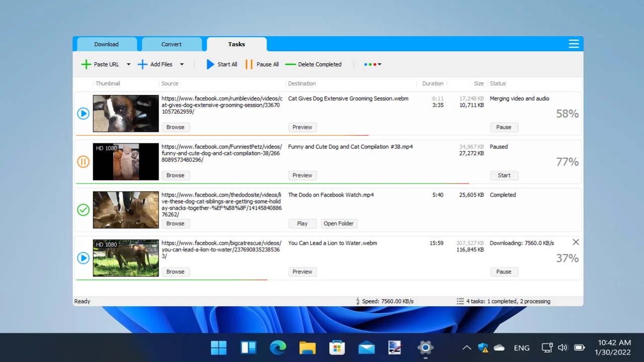Click Browse for Funny and Cute Dog task

tap(175, 175)
